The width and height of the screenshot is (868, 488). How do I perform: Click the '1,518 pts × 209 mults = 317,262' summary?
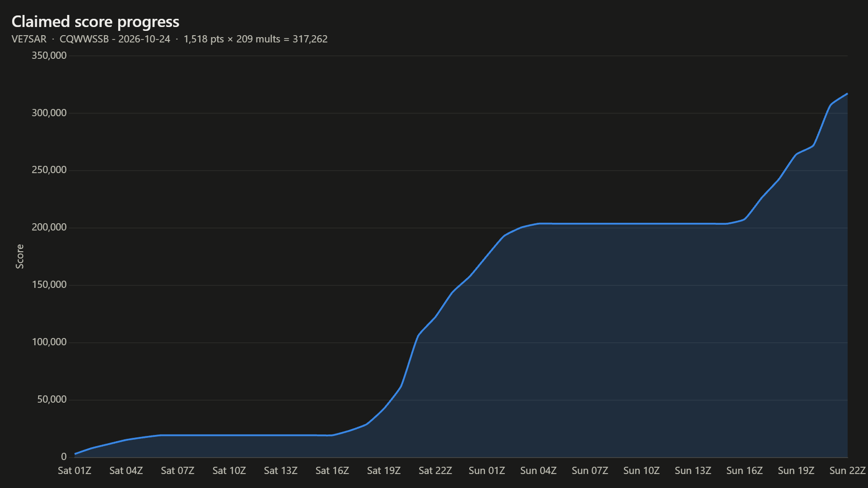click(x=256, y=39)
